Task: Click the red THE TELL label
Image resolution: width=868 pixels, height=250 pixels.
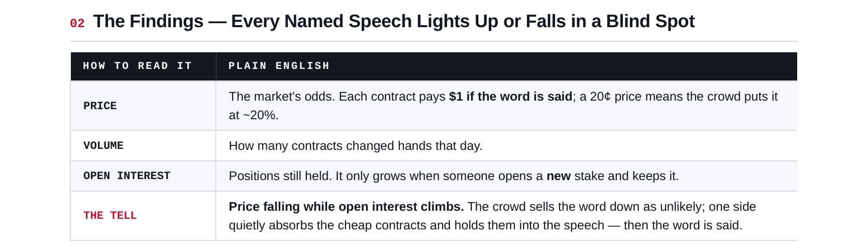Action: tap(110, 215)
